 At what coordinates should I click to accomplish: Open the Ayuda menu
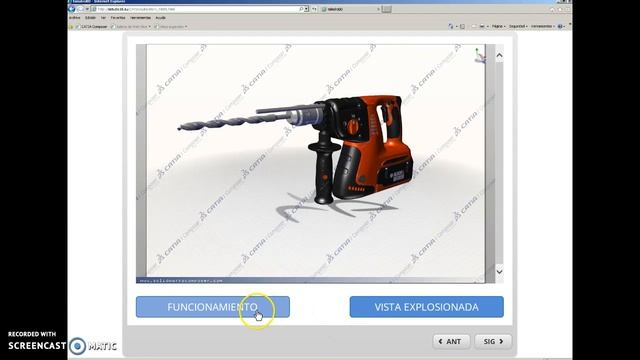coord(160,18)
